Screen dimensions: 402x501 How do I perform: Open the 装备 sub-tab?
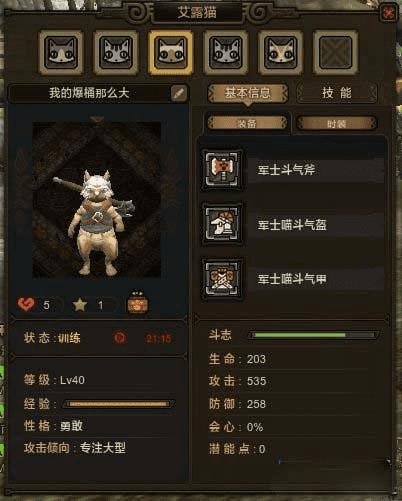pyautogui.click(x=247, y=123)
